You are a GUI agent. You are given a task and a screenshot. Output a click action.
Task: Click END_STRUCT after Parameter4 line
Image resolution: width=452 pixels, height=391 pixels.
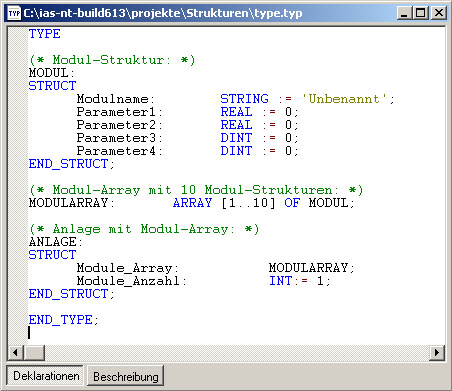click(x=68, y=164)
